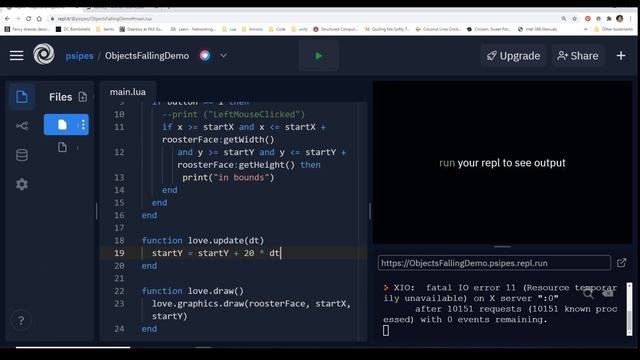Open the psipes profile link

tap(79, 56)
